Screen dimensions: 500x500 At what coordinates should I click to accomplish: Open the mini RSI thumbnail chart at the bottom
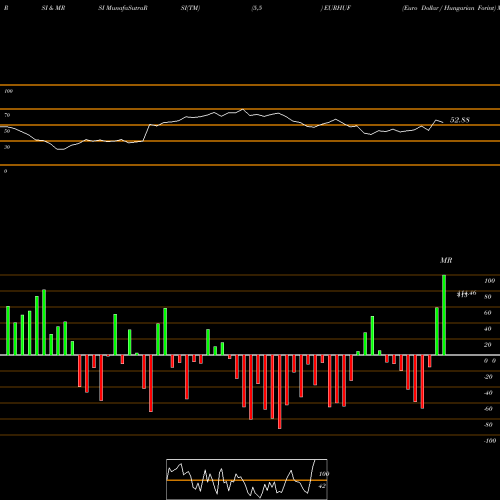coord(247,479)
